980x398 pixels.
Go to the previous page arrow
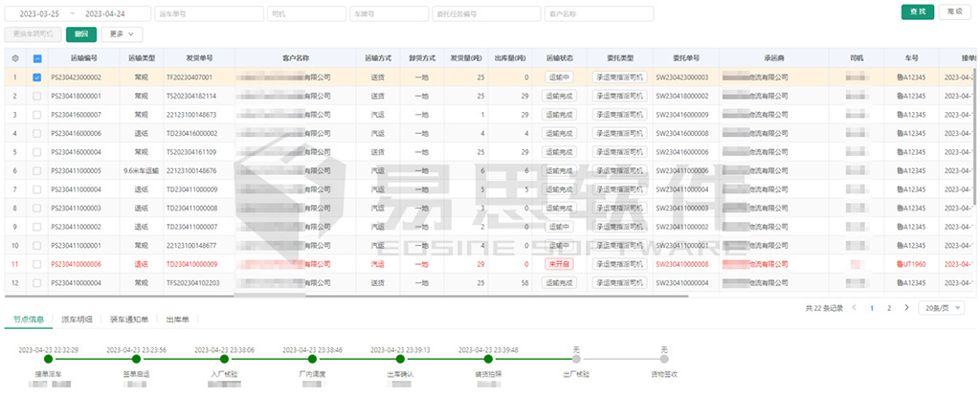coord(856,308)
